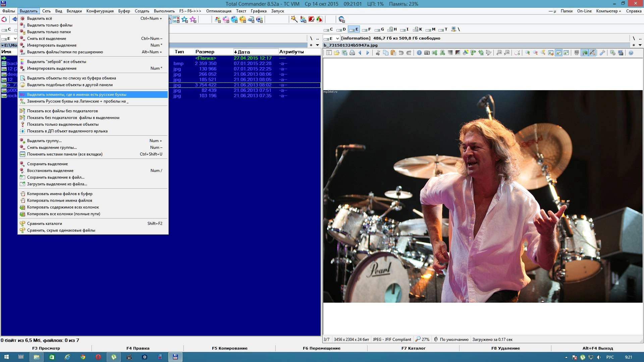The height and width of the screenshot is (362, 644).
Task: Click the camera screenshot icon in viewer
Action: pyautogui.click(x=427, y=53)
